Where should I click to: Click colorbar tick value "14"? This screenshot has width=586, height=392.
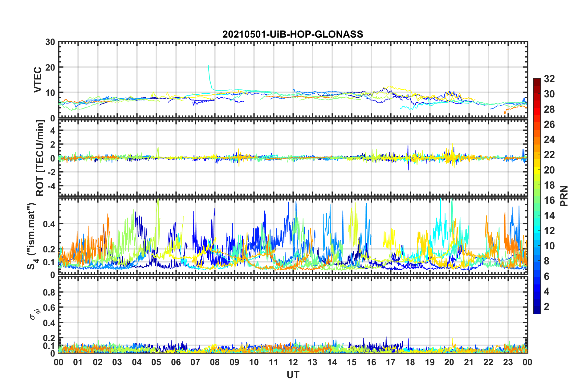point(549,215)
